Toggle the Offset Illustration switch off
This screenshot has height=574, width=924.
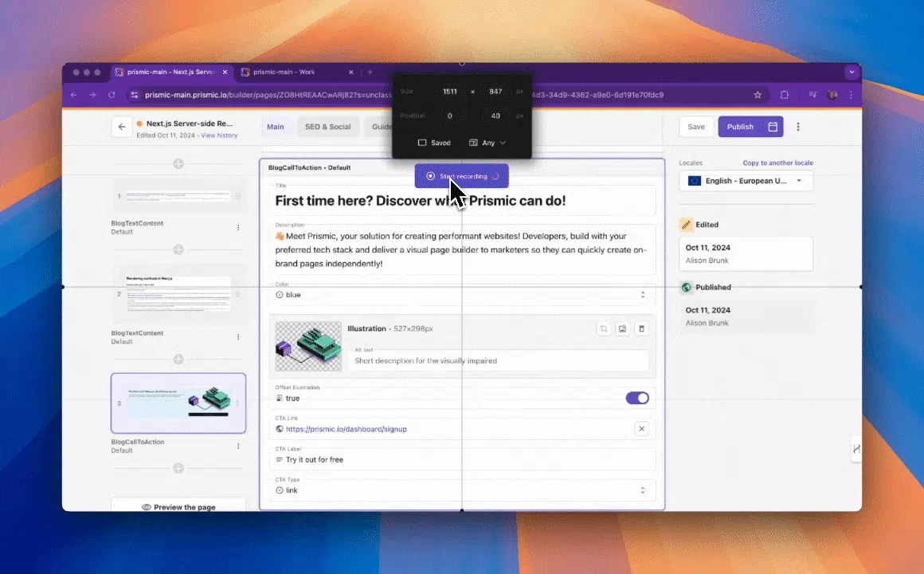[637, 398]
